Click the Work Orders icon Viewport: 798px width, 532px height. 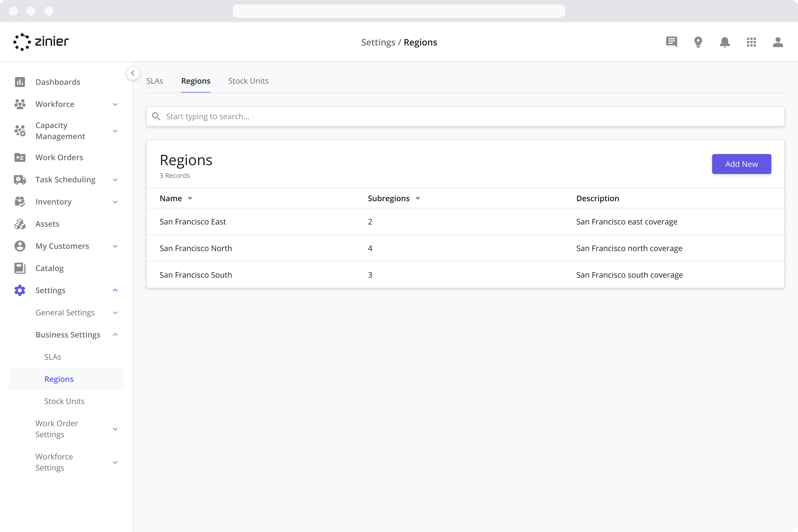tap(20, 157)
